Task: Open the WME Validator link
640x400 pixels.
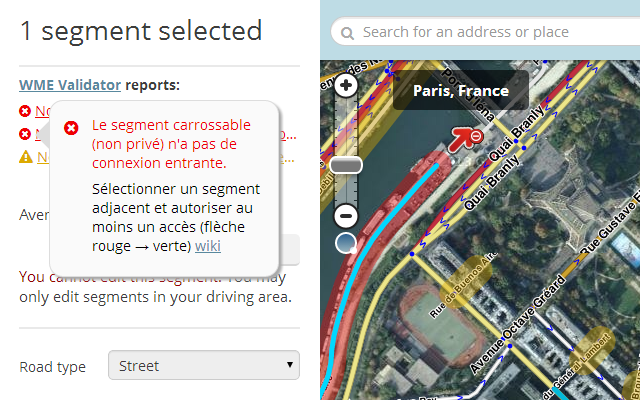Action: pyautogui.click(x=70, y=85)
